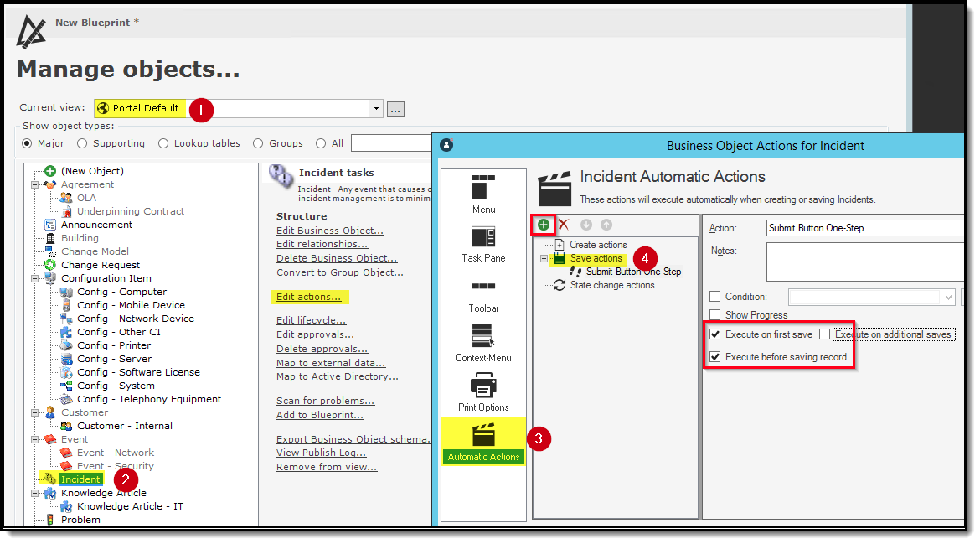Image resolution: width=980 pixels, height=544 pixels.
Task: Open the Condition dropdown list
Action: tap(947, 297)
